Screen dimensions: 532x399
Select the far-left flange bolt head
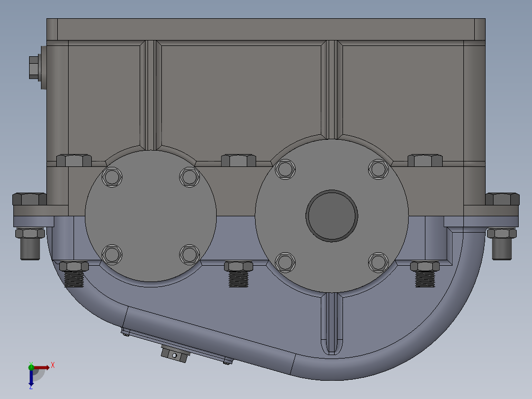point(30,199)
